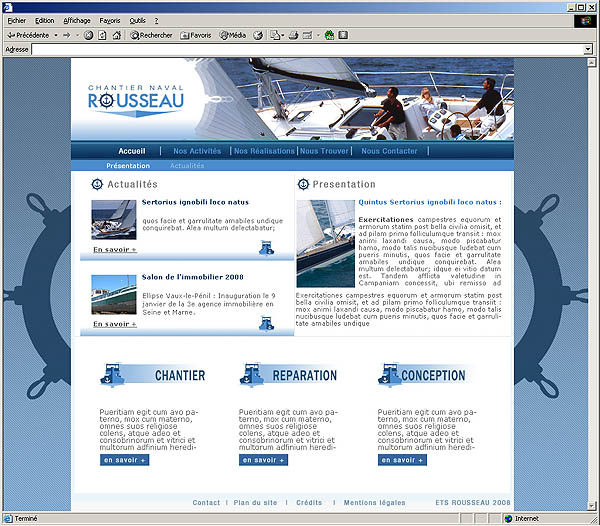Open the Présentation sub-navigation item
This screenshot has height=526, width=600.
(128, 166)
